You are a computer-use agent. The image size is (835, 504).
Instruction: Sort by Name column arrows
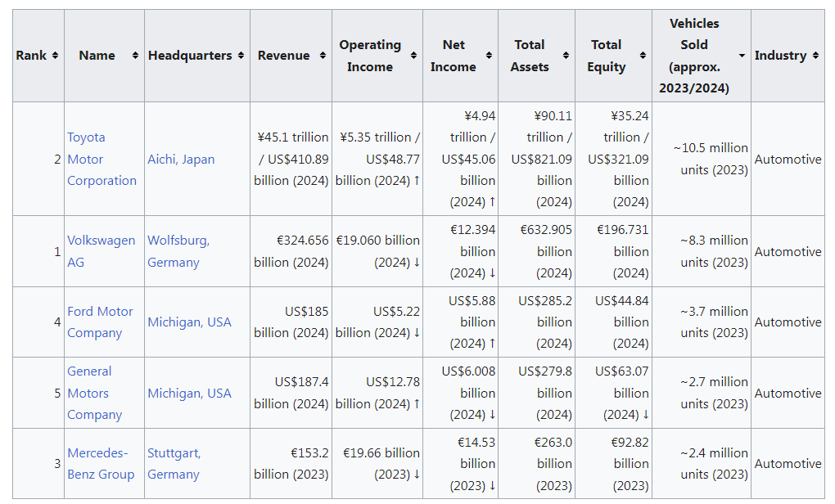135,56
